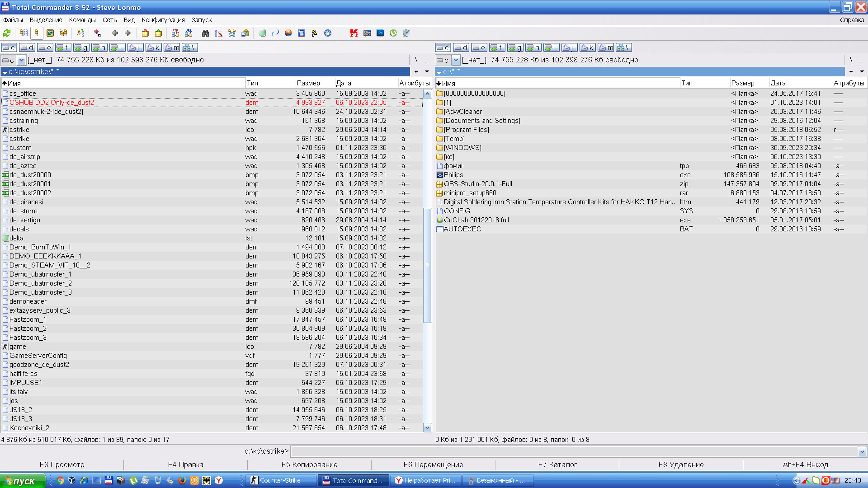Open the Справка menu

[852, 20]
